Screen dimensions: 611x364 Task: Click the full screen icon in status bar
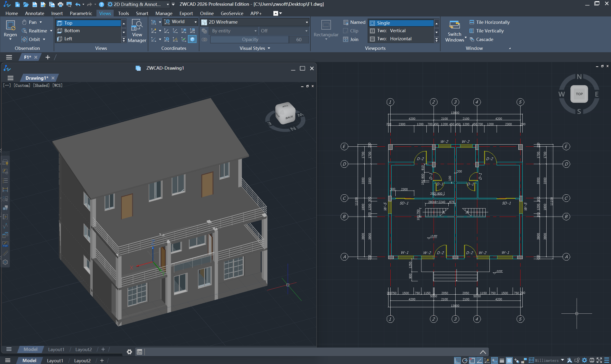(599, 360)
